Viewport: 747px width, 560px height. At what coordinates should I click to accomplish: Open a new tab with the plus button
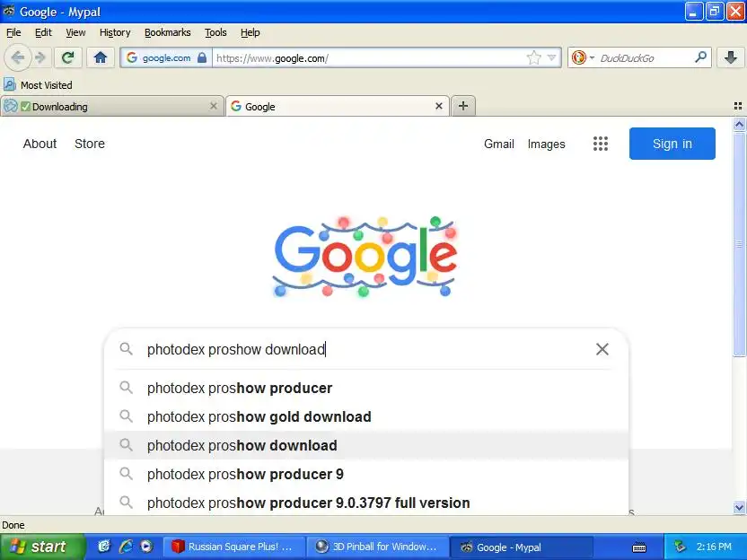coord(463,106)
